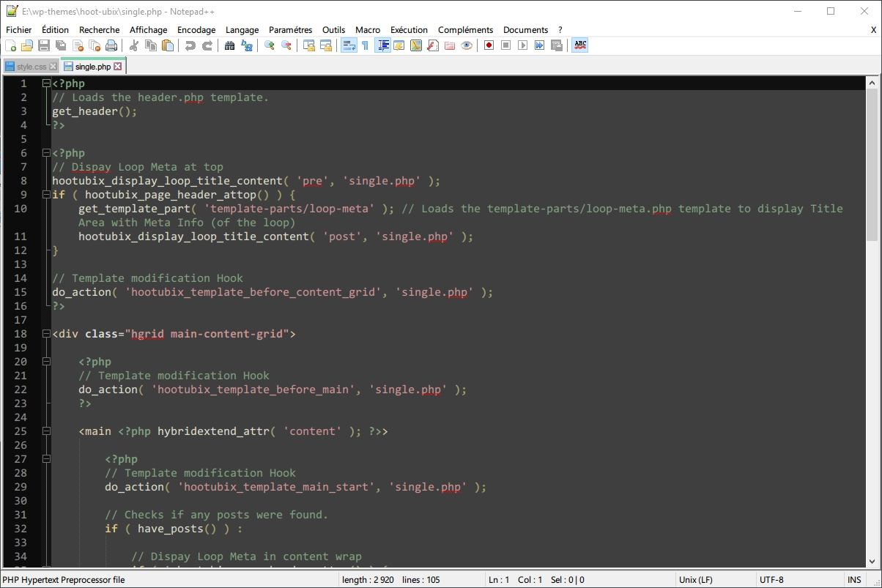Click the Save All toolbar icon
The width and height of the screenshot is (882, 588).
click(61, 45)
